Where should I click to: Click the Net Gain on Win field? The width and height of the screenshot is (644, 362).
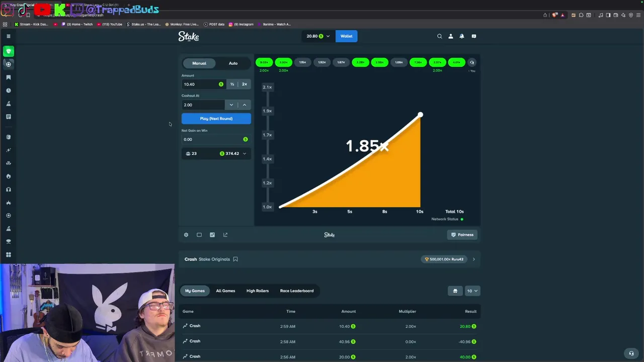[x=216, y=139]
